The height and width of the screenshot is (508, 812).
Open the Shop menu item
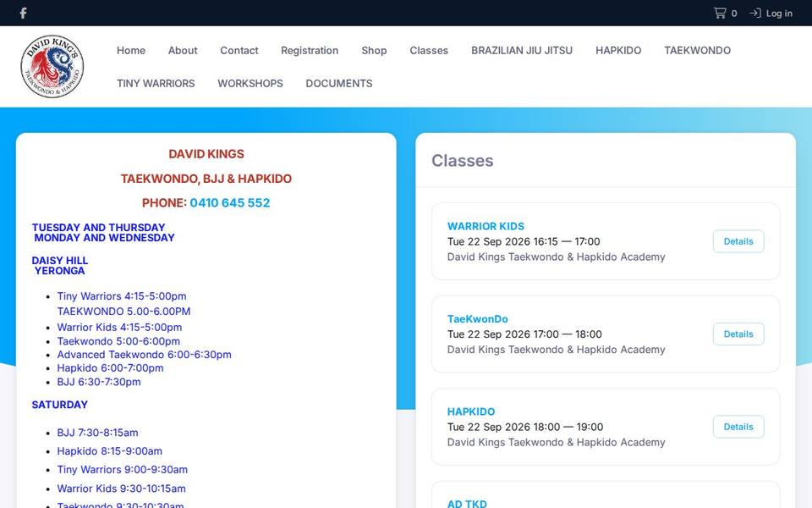[x=374, y=50]
